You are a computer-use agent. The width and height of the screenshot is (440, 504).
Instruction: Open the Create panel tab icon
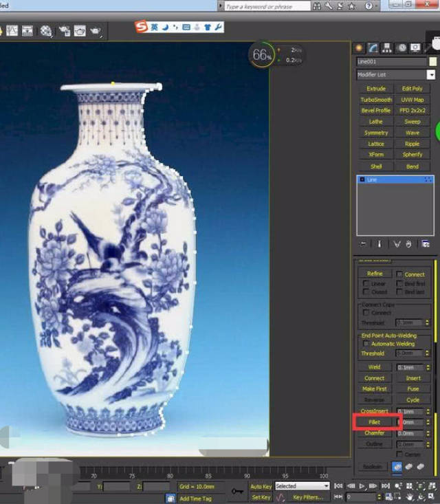(x=359, y=47)
